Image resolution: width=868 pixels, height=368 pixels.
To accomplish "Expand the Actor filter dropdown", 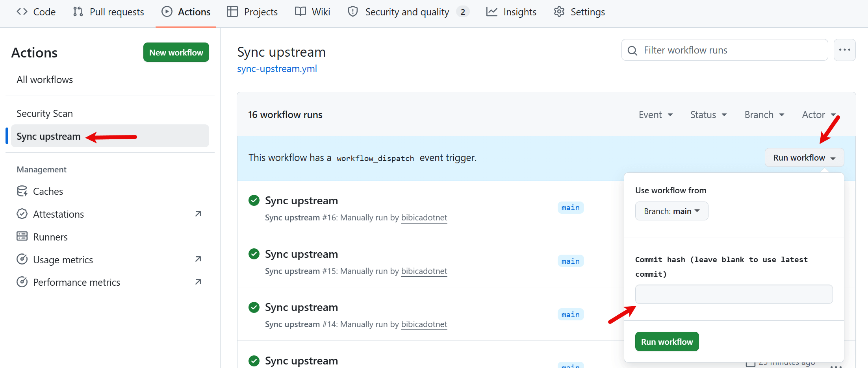I will [x=818, y=115].
